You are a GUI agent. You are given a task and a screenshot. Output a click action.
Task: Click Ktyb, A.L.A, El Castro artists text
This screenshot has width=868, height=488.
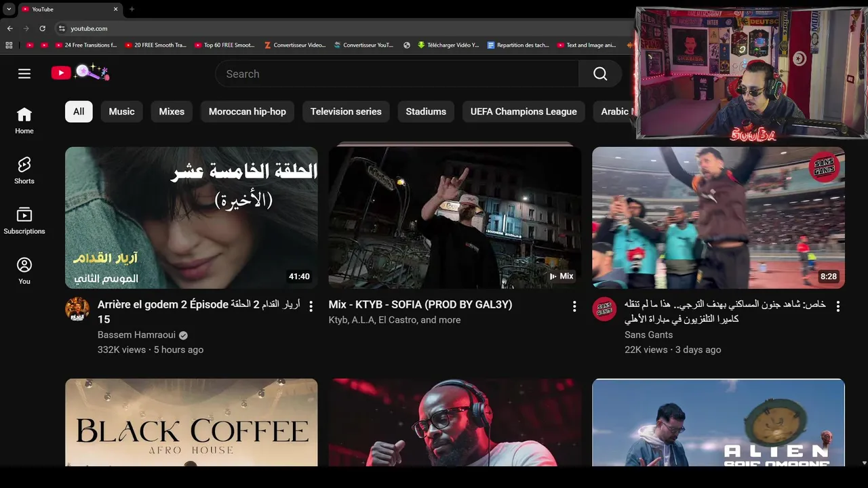(x=395, y=320)
